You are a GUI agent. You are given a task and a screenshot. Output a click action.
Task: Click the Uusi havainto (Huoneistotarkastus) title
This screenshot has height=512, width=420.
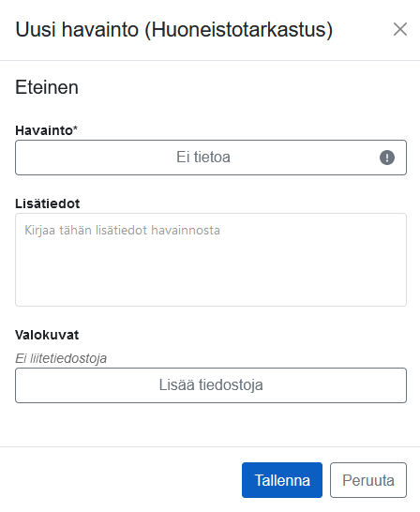tap(174, 30)
